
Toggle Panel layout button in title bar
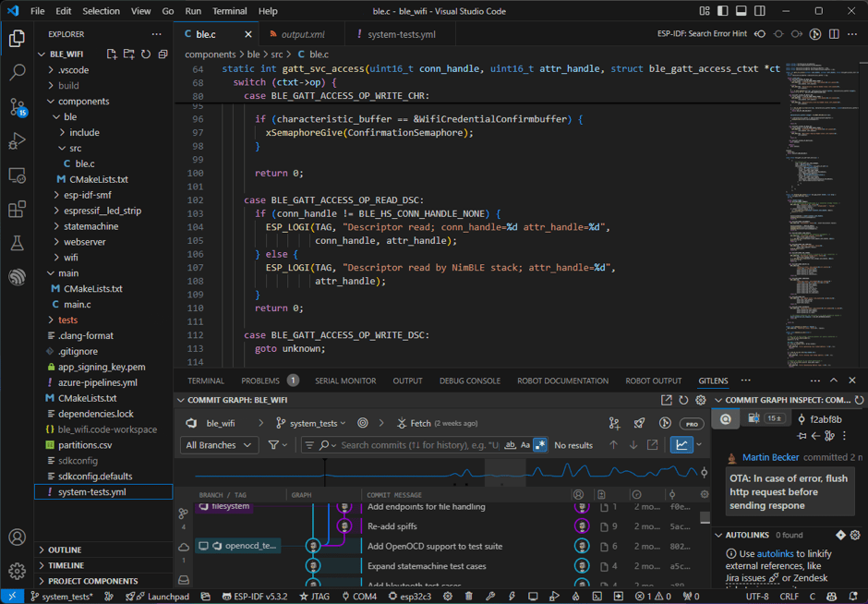(x=741, y=11)
